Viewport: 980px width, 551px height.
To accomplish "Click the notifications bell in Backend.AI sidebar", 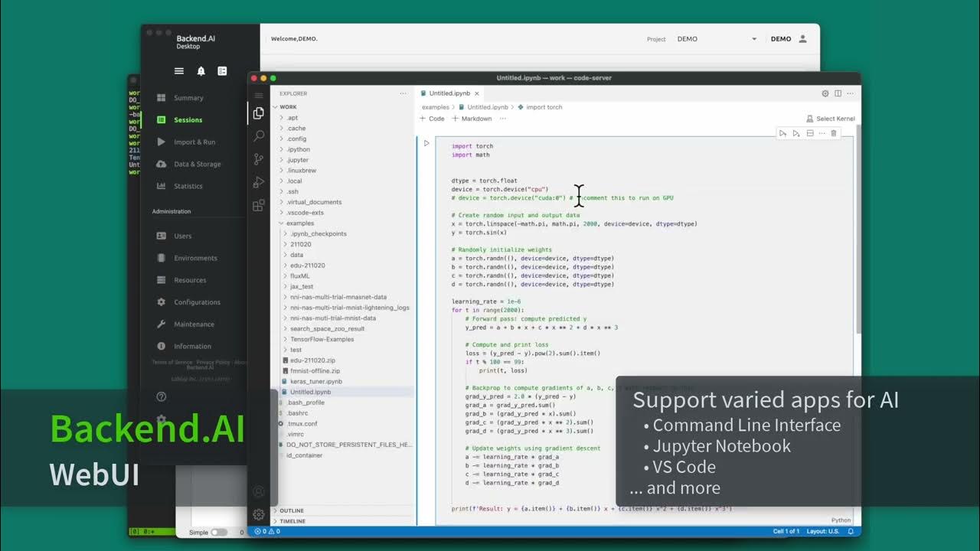I will pyautogui.click(x=201, y=70).
